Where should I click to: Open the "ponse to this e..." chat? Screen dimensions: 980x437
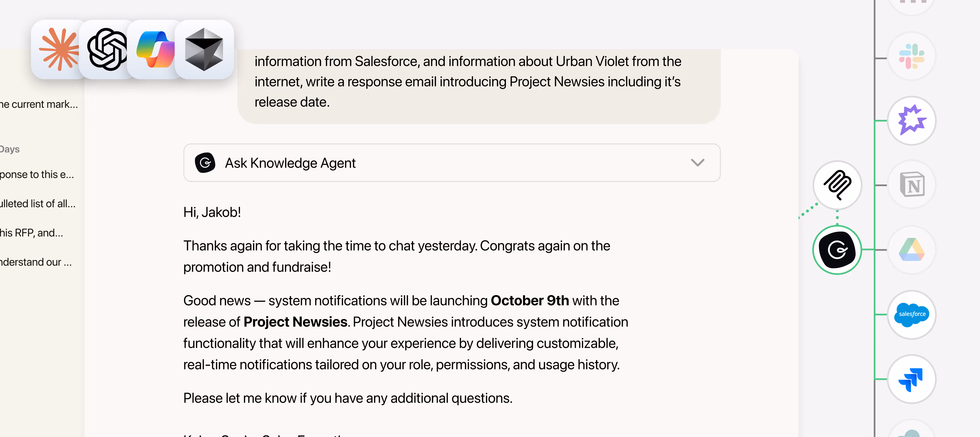pos(37,174)
